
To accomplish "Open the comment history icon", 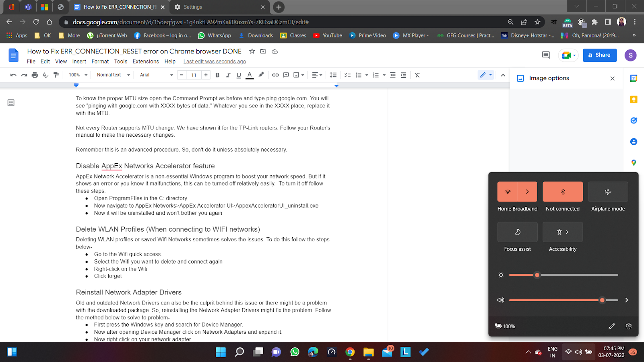I will (546, 55).
